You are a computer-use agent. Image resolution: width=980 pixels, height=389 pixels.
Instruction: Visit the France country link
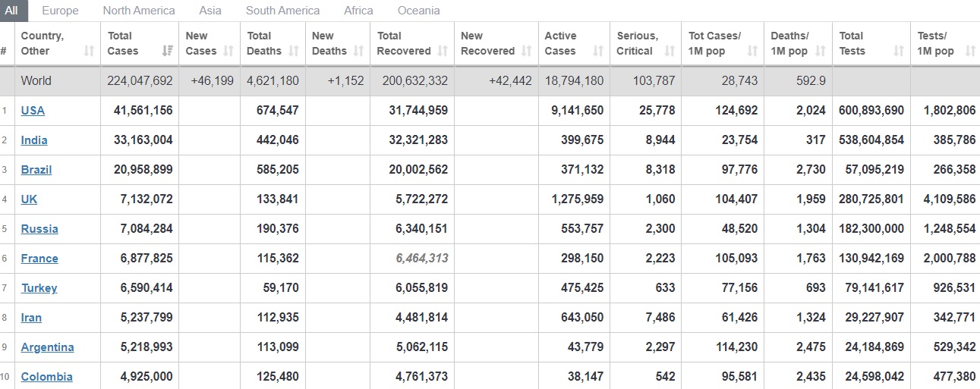tap(39, 258)
